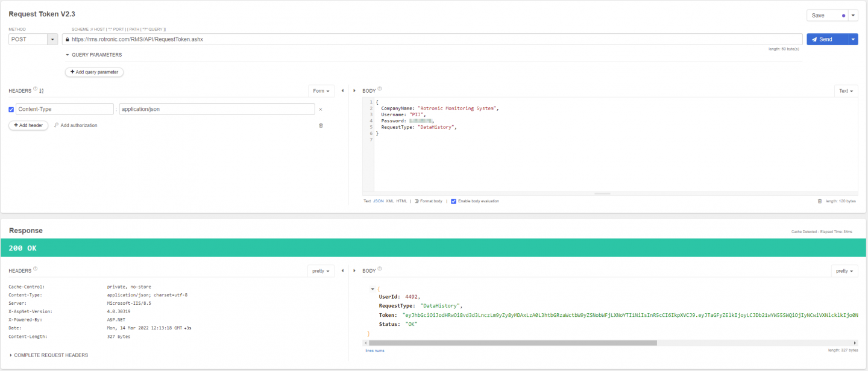The width and height of the screenshot is (868, 371).
Task: Open the POST method dropdown
Action: pos(52,39)
